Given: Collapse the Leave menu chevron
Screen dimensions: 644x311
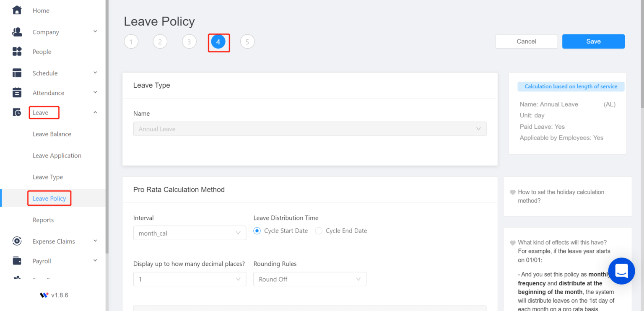Looking at the screenshot, I should coord(95,112).
